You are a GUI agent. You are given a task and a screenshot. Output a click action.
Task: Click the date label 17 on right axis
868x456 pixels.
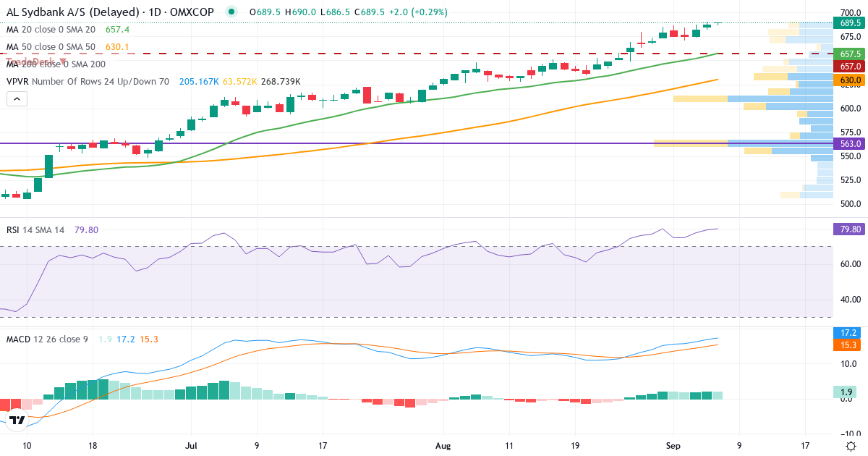tap(805, 446)
